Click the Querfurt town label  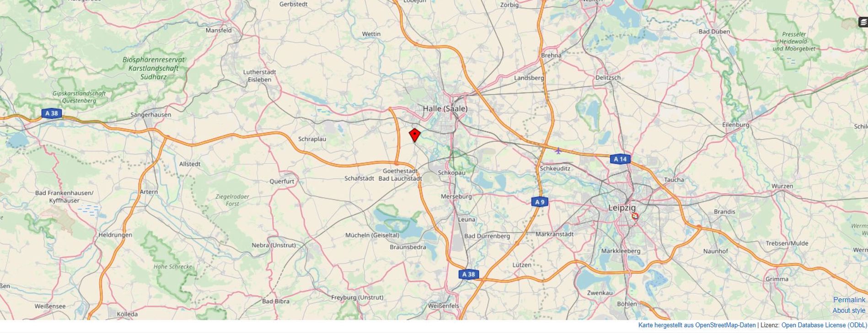282,181
